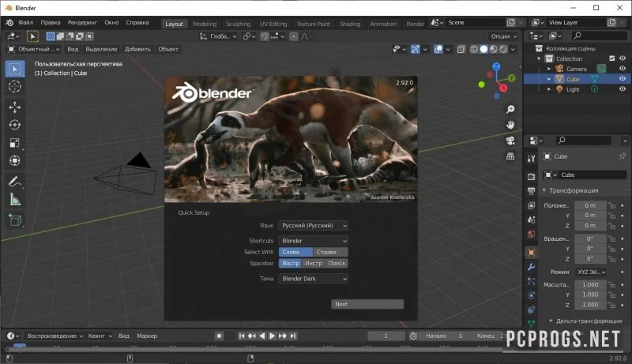Viewport: 632px width, 364px height.
Task: Open the Кеинг timeline menu
Action: pos(100,336)
